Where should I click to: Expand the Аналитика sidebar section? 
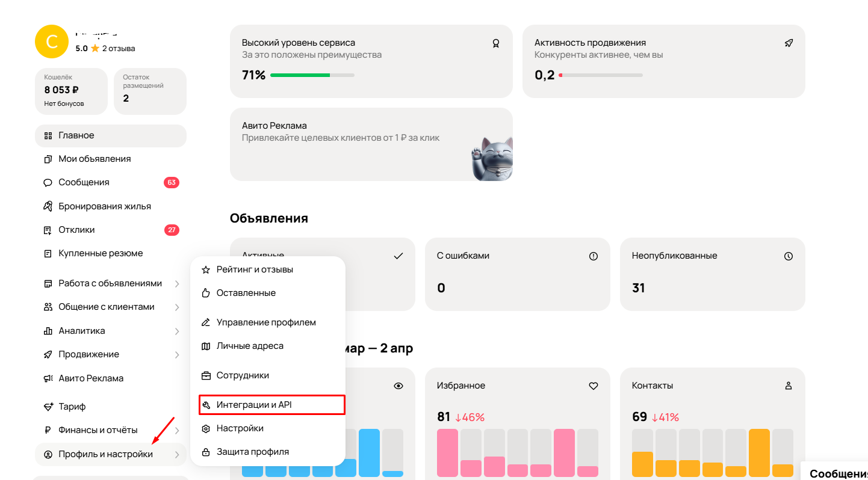tap(178, 331)
